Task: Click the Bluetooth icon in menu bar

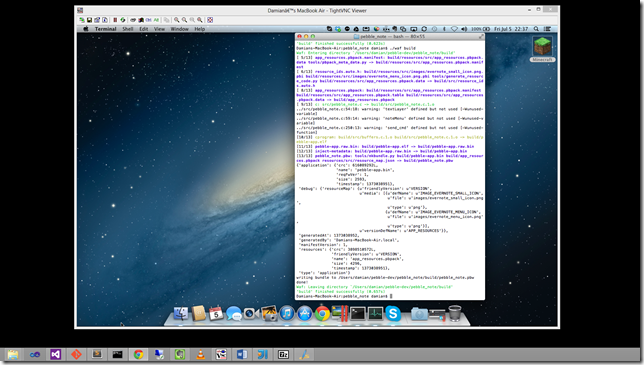Action: (x=444, y=29)
